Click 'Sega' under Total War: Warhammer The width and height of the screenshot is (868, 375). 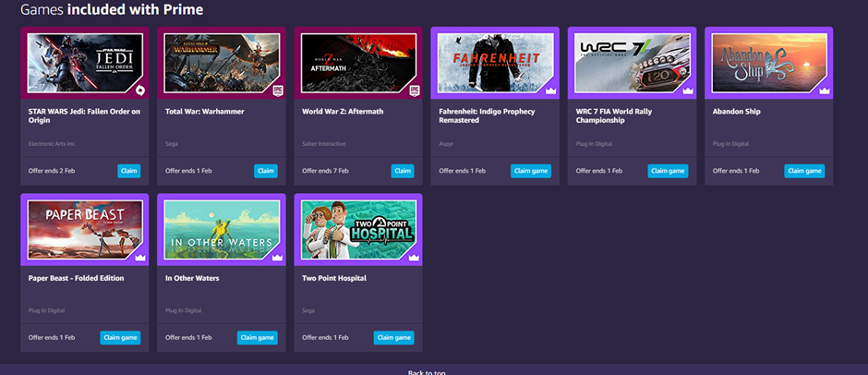(172, 144)
